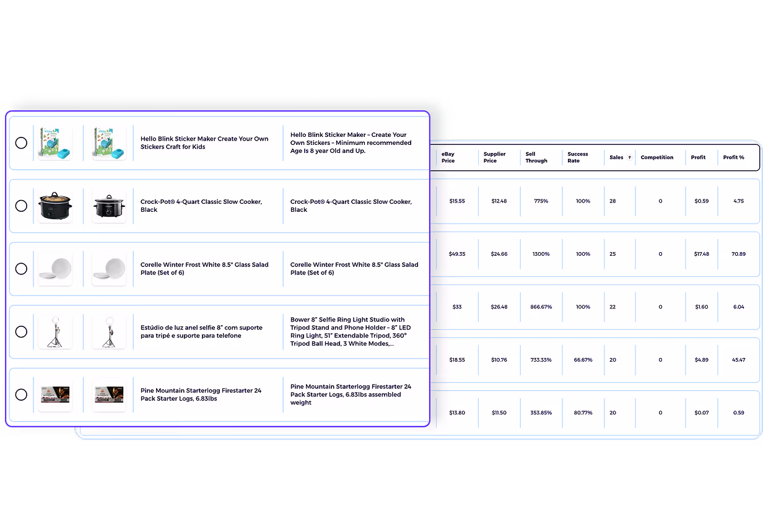Click the sell through value 353.85%
763x532 pixels.
tap(541, 413)
